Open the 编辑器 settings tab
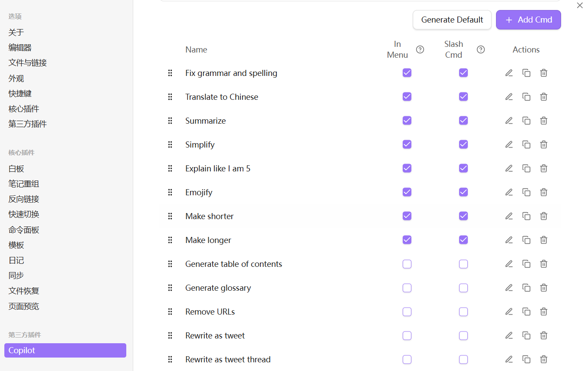The image size is (588, 371). click(x=20, y=48)
